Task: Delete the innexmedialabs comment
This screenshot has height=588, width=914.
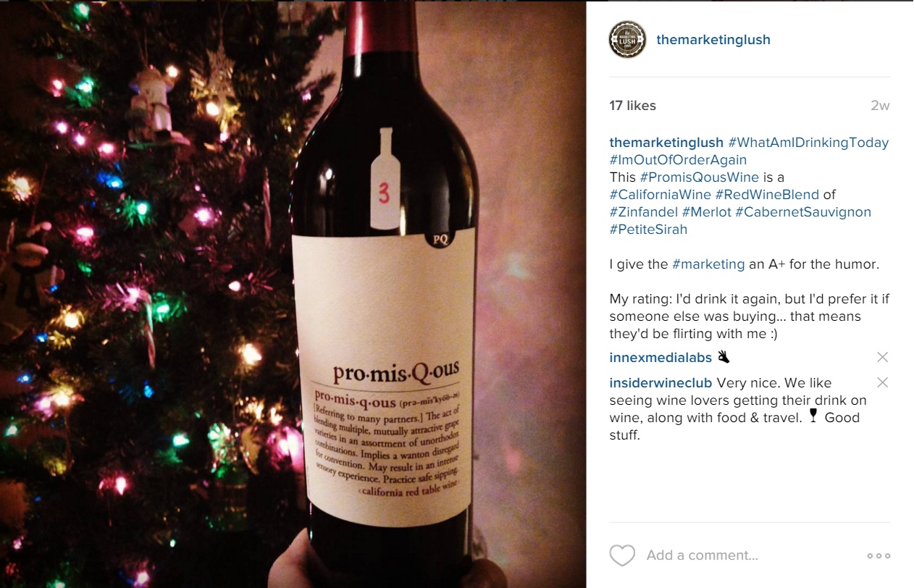Action: 882,357
